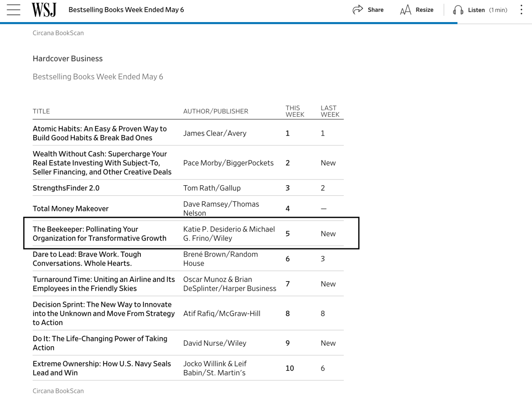Click The Beekeeper highlighted row title
Image resolution: width=532 pixels, height=402 pixels.
[99, 233]
